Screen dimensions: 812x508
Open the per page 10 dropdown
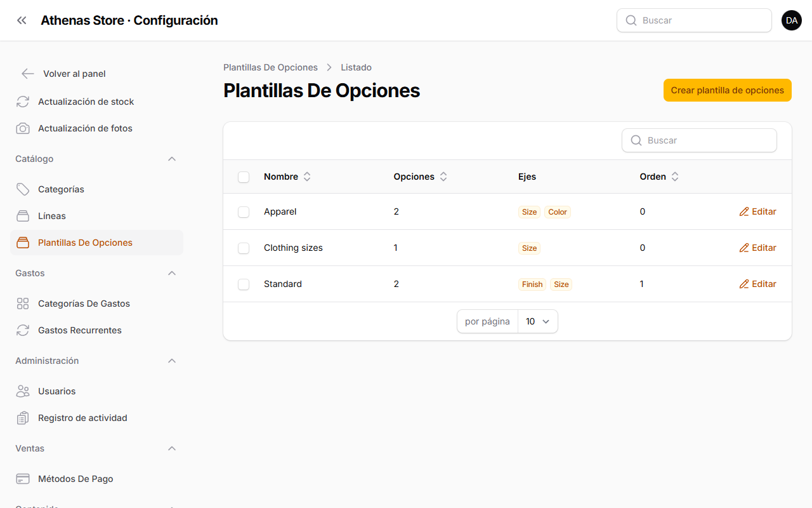tap(538, 321)
